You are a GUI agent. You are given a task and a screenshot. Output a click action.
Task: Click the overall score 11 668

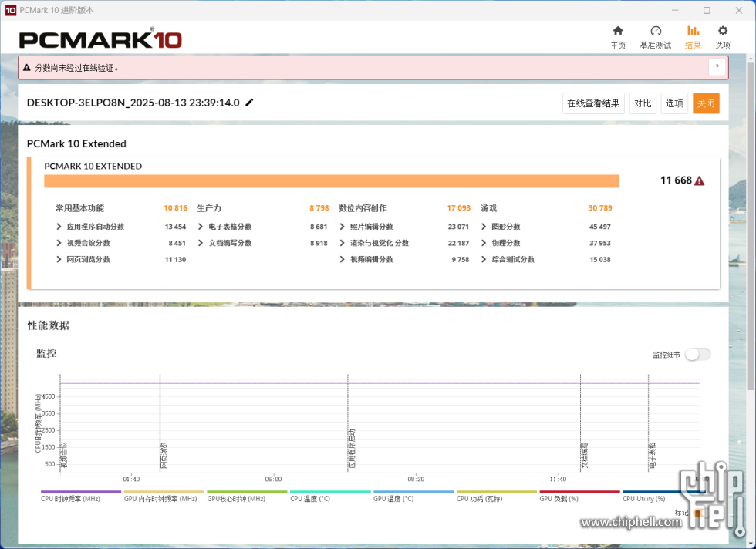[676, 180]
